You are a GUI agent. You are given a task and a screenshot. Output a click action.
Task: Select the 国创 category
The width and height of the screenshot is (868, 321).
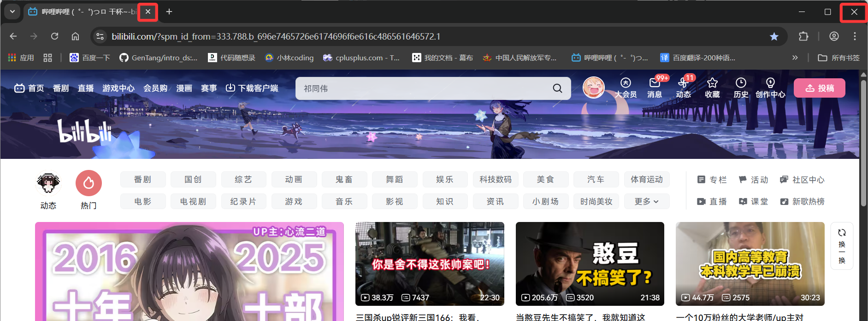tap(193, 180)
